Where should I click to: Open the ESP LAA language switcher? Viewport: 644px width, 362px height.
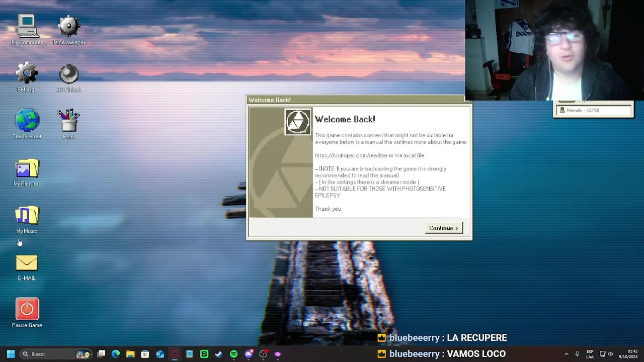[590, 354]
